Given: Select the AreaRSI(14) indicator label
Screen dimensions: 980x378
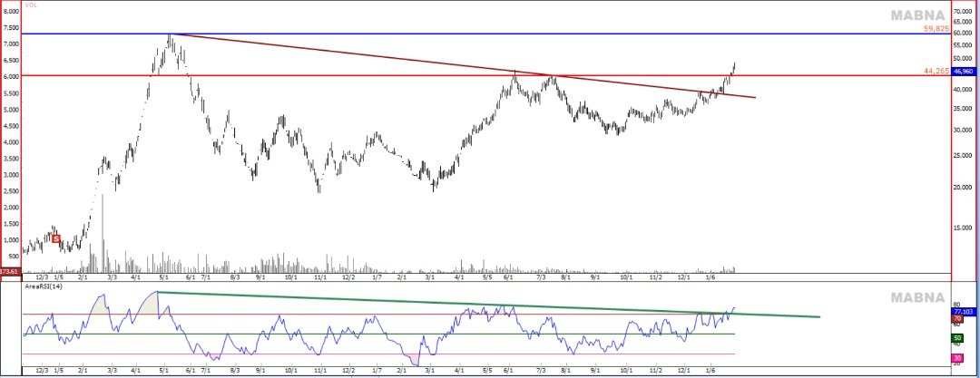Looking at the screenshot, I should tap(44, 286).
